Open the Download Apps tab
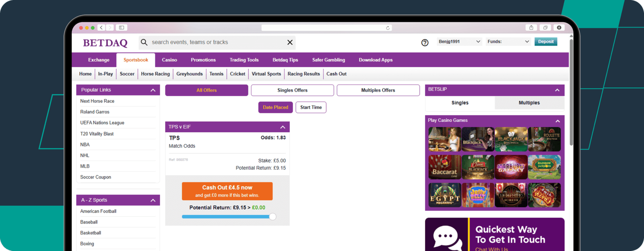644x251 pixels. pos(376,60)
